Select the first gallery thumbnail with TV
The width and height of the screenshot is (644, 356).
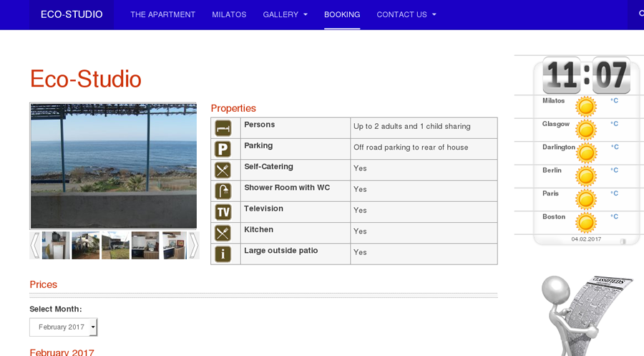click(x=56, y=246)
